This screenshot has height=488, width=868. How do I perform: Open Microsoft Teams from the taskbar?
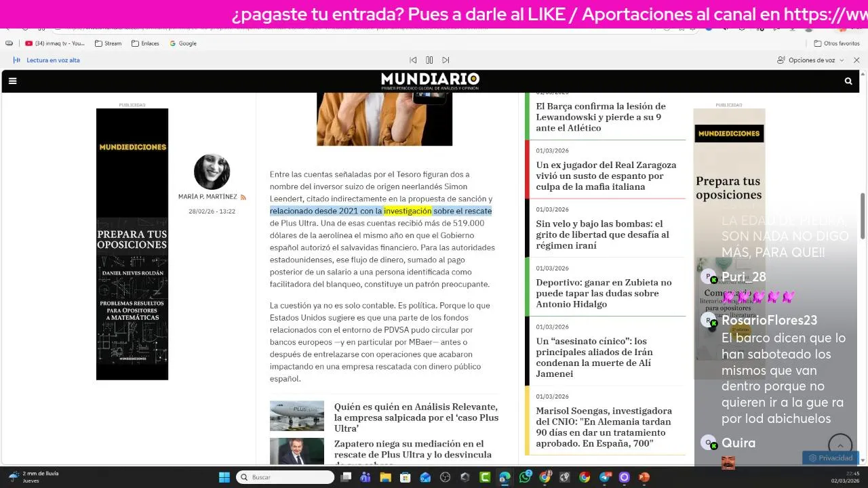click(366, 477)
